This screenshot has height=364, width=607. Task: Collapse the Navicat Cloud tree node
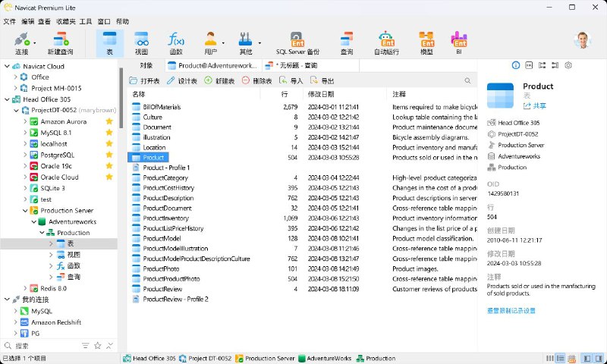(x=7, y=66)
